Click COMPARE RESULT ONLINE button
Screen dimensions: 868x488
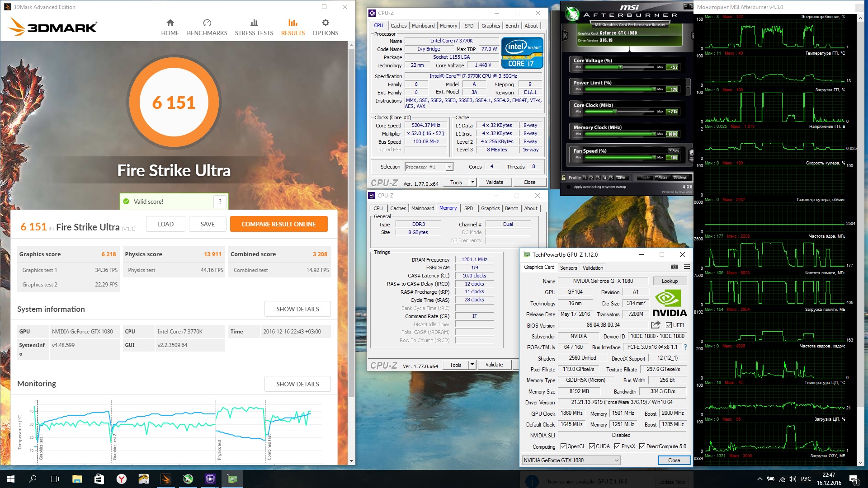click(278, 224)
